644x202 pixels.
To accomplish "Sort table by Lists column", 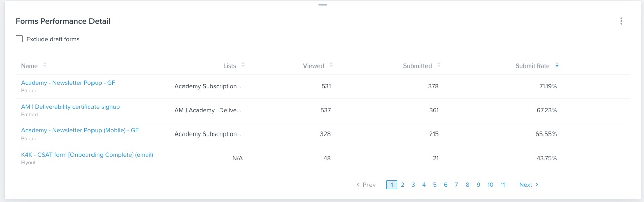I will point(243,65).
